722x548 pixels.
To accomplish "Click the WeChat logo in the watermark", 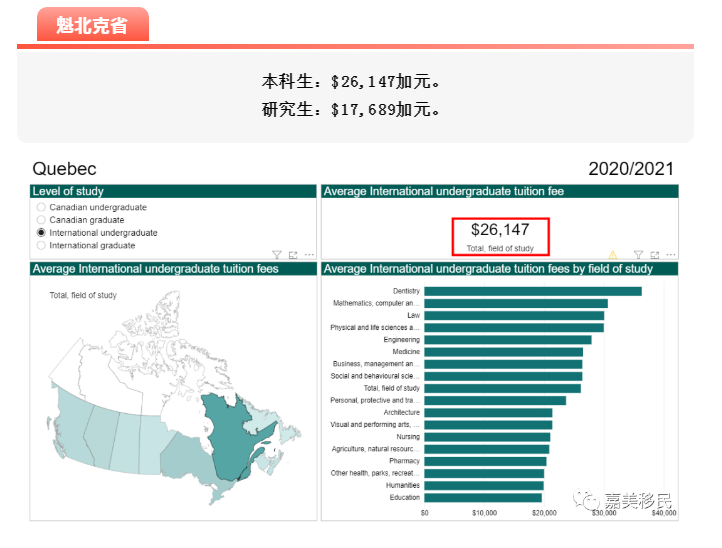I will point(581,499).
